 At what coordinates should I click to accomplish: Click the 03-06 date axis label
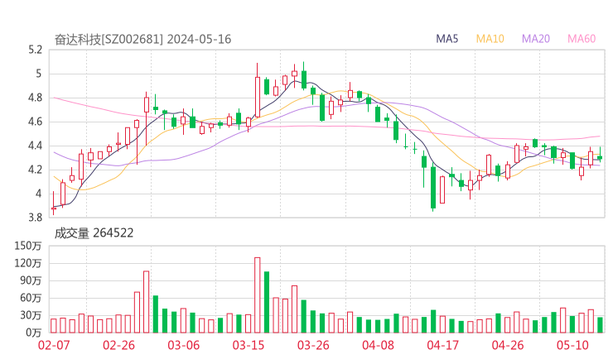click(183, 345)
